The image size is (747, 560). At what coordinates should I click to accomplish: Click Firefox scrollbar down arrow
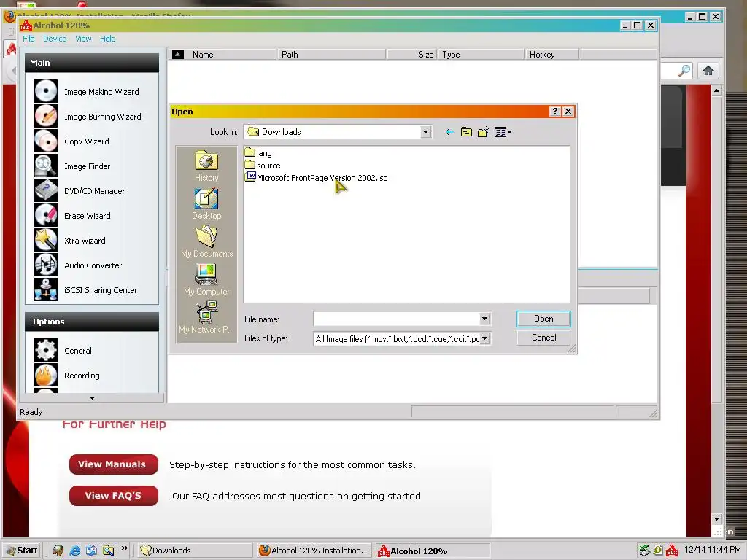click(717, 518)
